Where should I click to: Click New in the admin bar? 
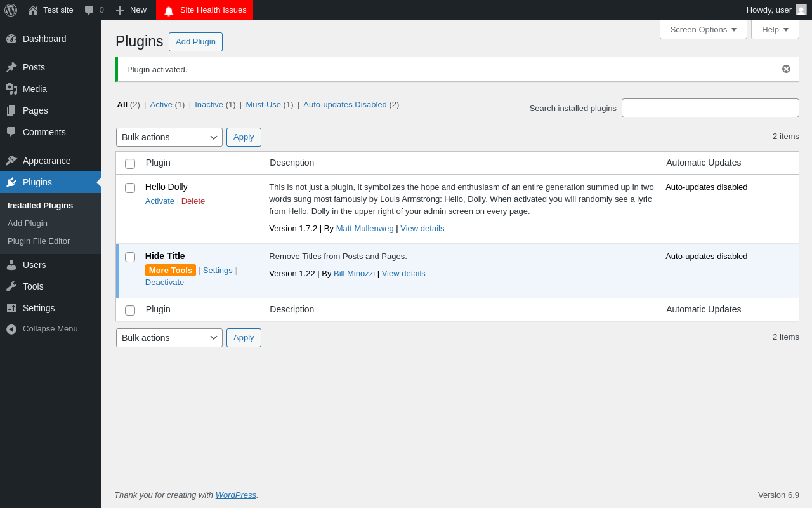coord(138,10)
